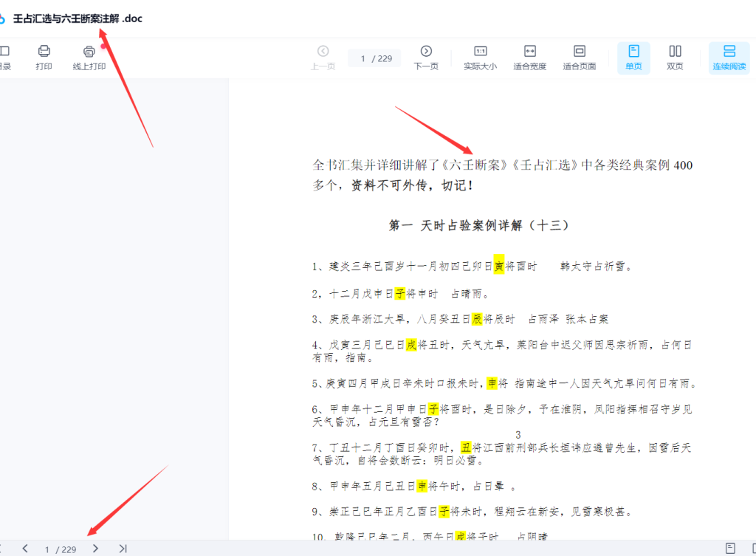
Task: Click the 适合页面 fit-page icon
Action: click(x=579, y=58)
